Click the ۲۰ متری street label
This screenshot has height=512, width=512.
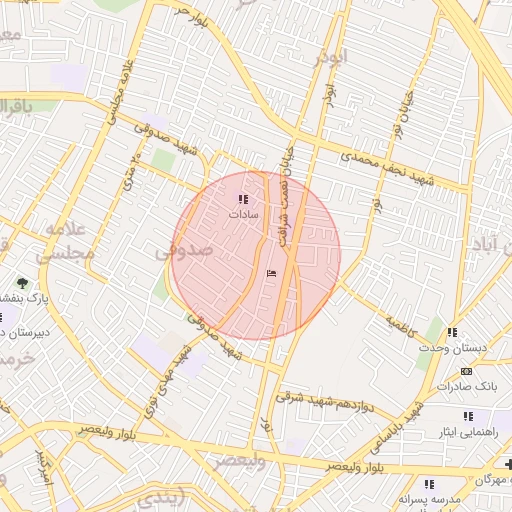132,172
